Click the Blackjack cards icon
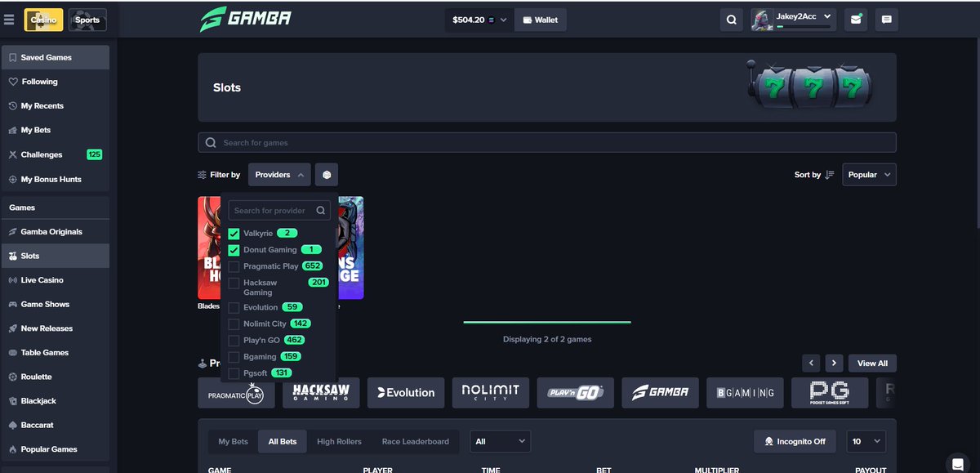 (13, 401)
